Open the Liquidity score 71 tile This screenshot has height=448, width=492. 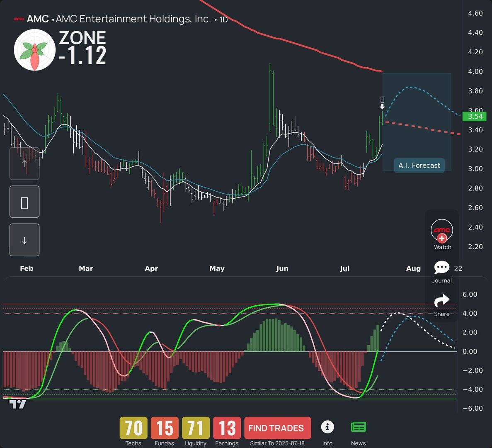tap(196, 428)
